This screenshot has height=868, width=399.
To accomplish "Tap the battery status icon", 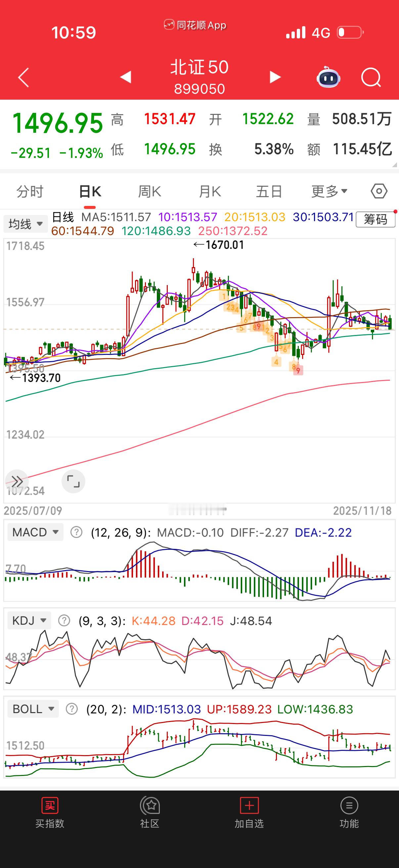I will (x=350, y=32).
